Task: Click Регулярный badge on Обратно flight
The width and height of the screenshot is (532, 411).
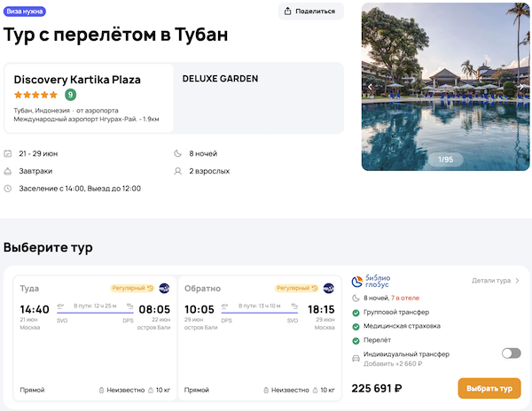Action: click(x=296, y=288)
